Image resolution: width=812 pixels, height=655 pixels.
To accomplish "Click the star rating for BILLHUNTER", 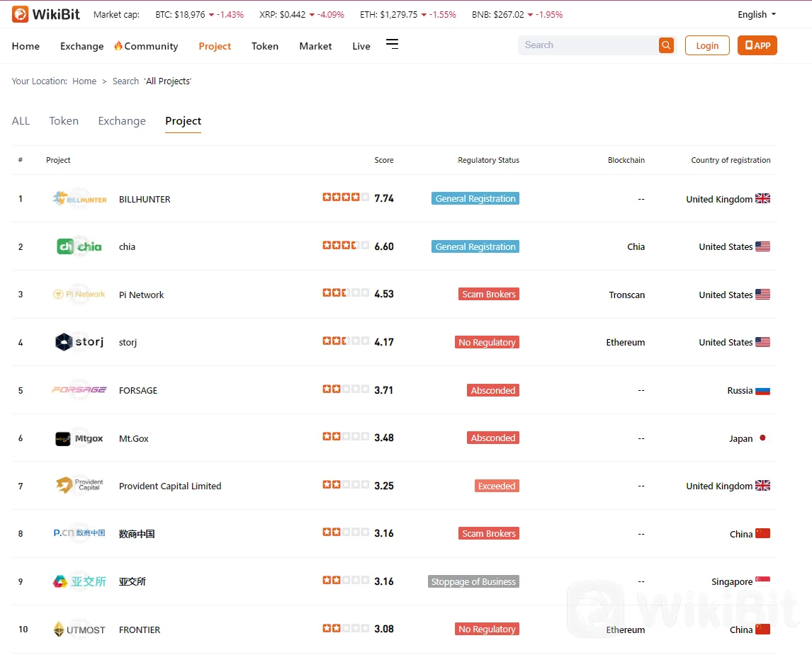I will 345,197.
